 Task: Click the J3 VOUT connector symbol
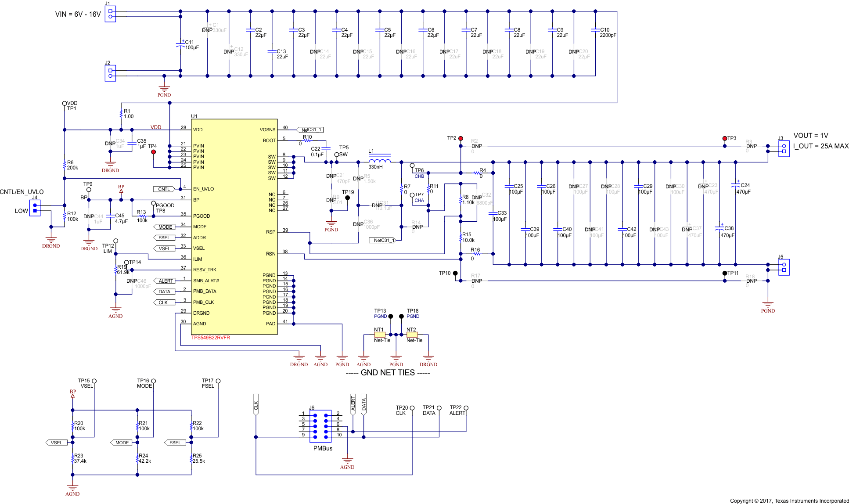(784, 149)
